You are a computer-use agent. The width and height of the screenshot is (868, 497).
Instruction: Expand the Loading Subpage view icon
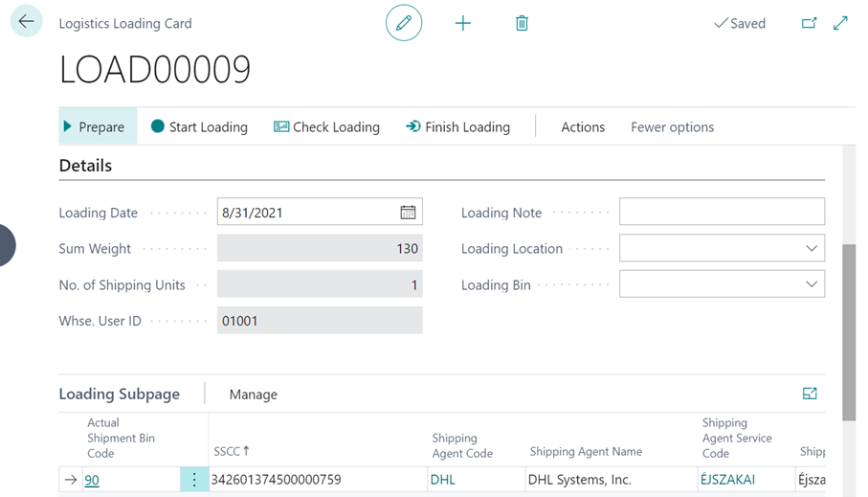810,394
